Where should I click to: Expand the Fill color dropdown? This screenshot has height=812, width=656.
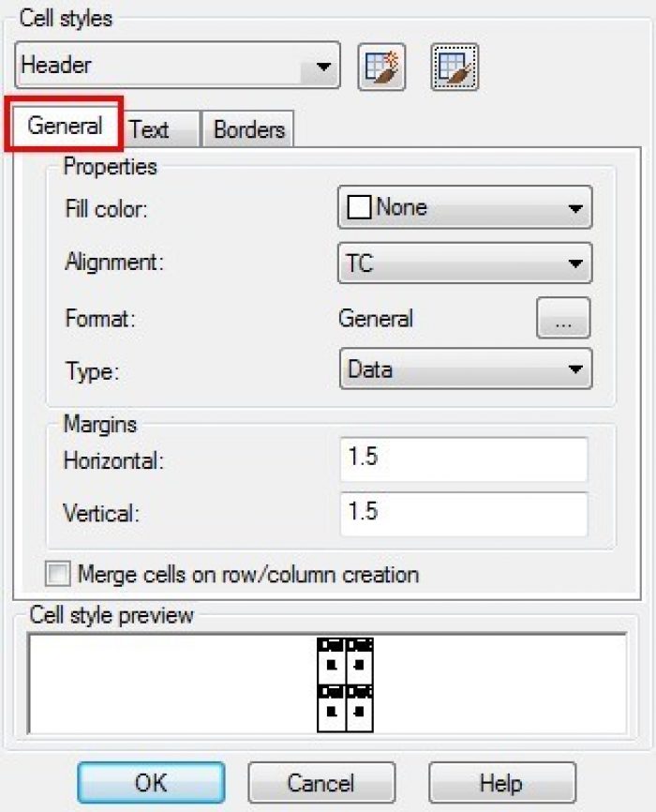point(465,207)
